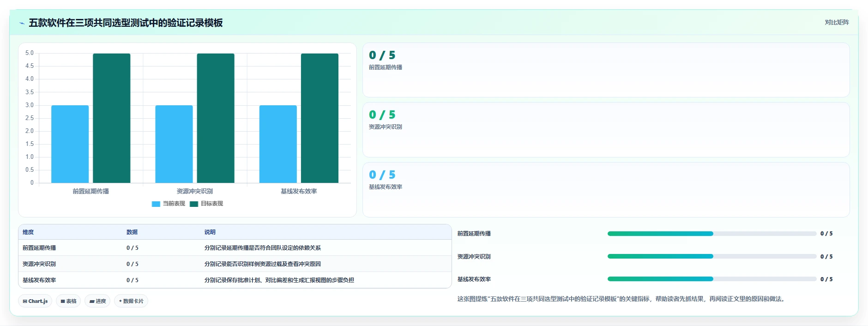Click the 资源冲突识别 progress bar
This screenshot has height=326, width=868.
click(x=712, y=256)
